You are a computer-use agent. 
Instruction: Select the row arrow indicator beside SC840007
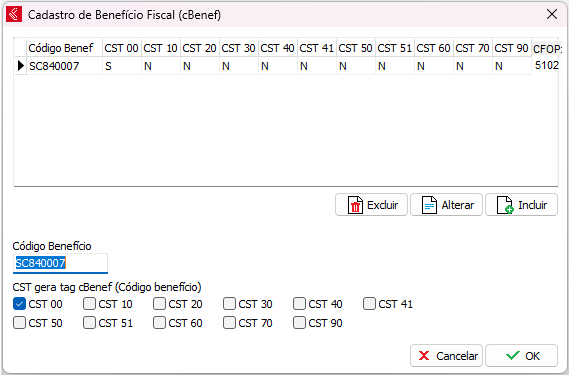coord(21,66)
